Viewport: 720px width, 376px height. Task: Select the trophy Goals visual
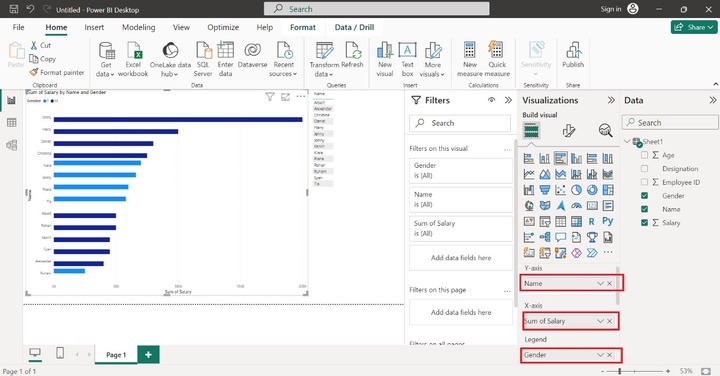tap(592, 237)
